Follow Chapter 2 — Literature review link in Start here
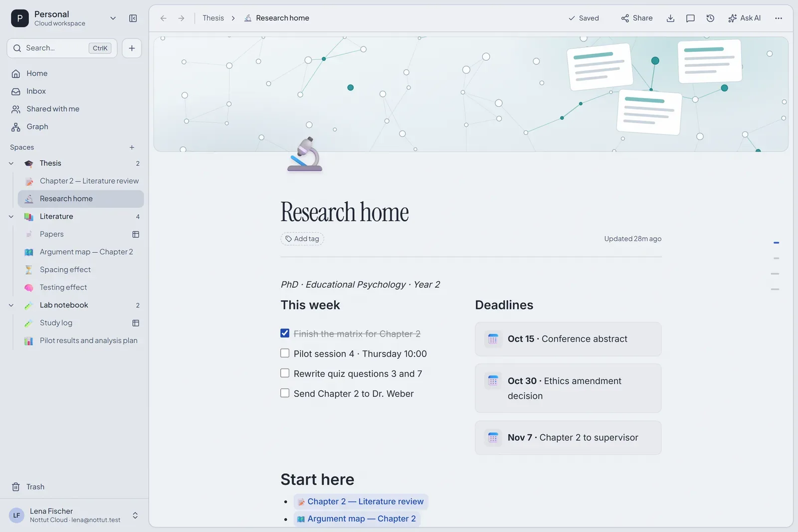The width and height of the screenshot is (798, 532). coord(361,502)
